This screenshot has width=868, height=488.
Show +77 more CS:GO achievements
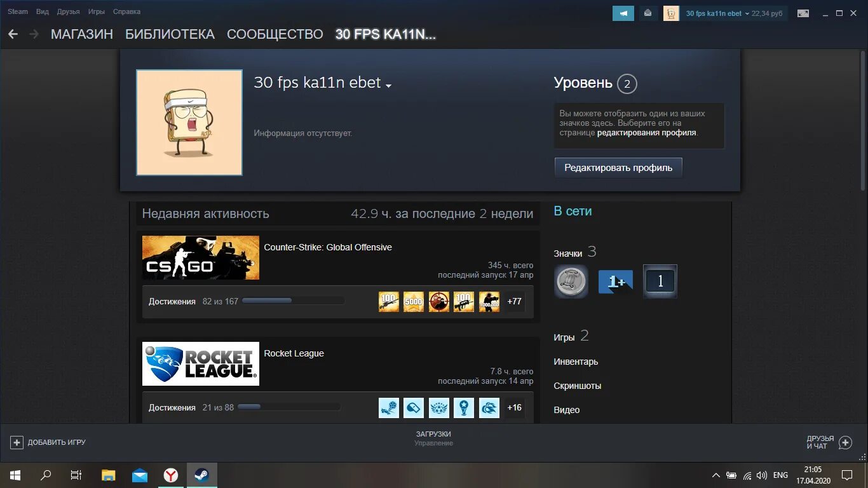coord(515,302)
